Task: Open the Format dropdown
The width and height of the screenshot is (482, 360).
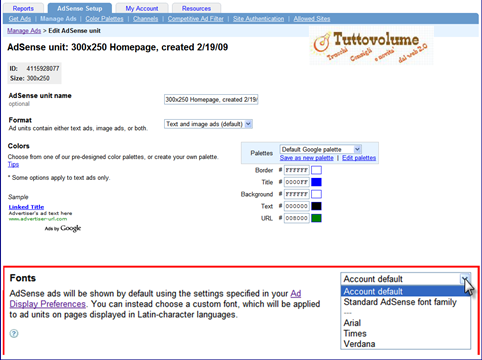Action: point(208,124)
